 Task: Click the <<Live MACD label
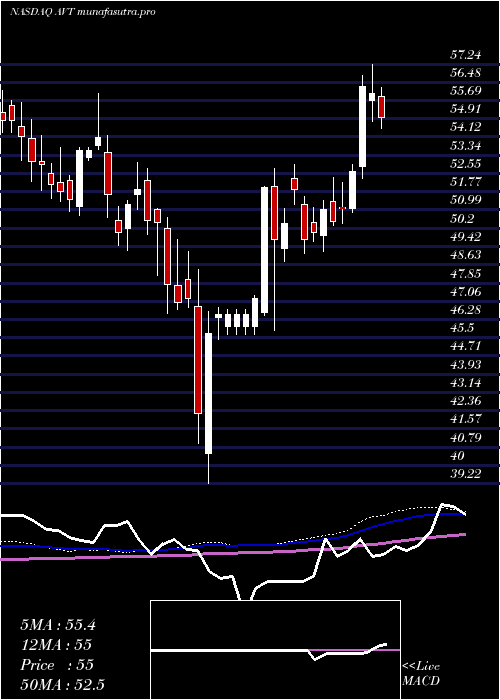[x=421, y=674]
